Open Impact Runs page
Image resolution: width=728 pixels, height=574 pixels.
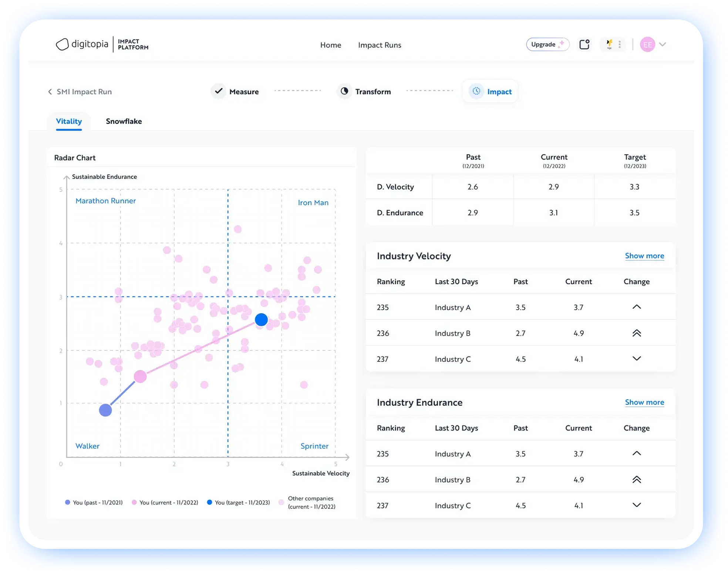point(380,45)
